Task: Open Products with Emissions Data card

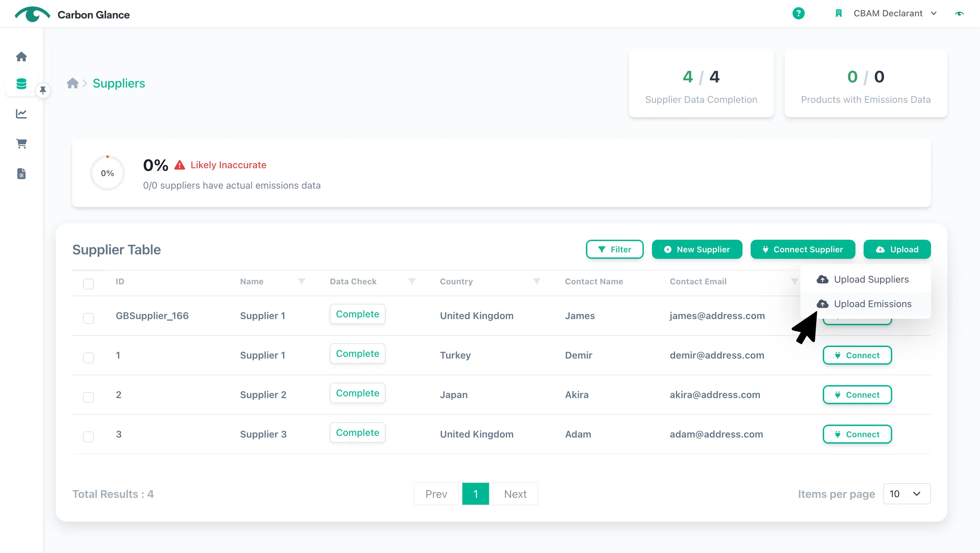Action: [x=865, y=83]
